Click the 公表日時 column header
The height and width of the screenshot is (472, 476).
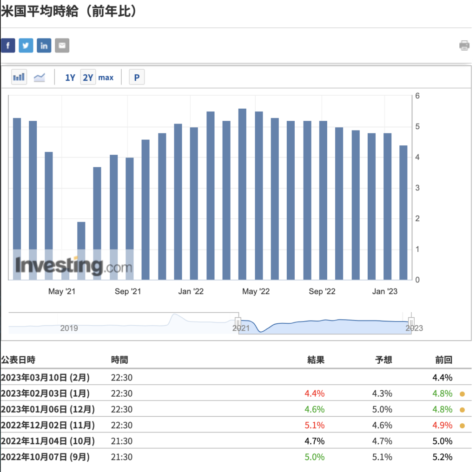pos(18,360)
